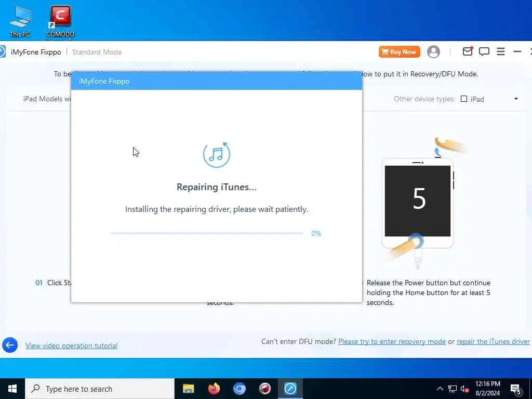
Task: Click the muted volume tray icon
Action: (x=465, y=389)
